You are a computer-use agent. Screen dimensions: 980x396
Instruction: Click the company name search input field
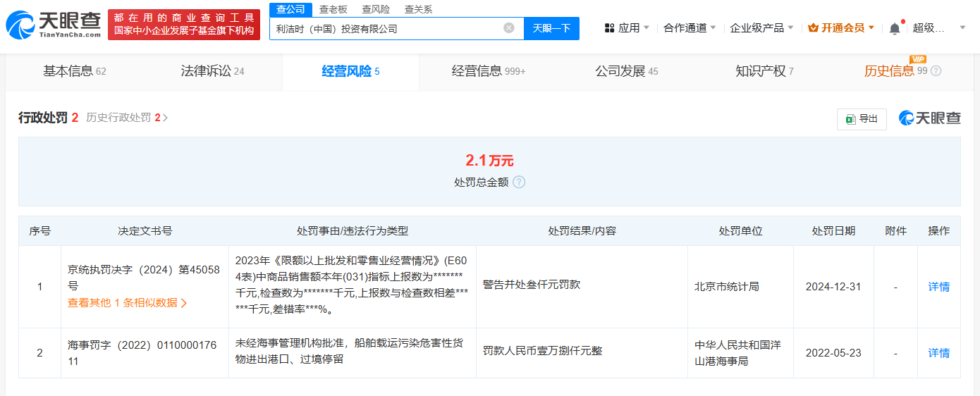(384, 28)
